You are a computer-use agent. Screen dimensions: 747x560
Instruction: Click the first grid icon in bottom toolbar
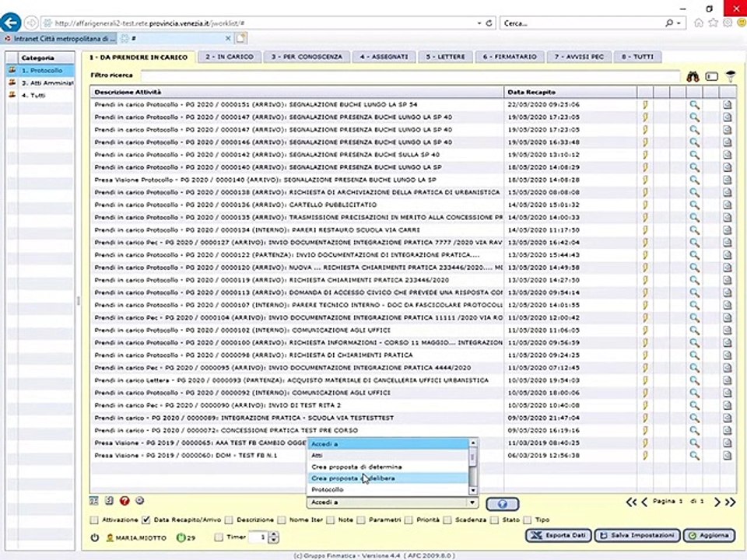94,501
